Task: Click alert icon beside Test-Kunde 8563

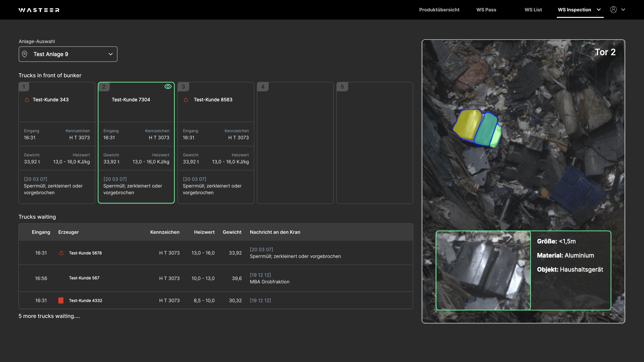Action: click(x=186, y=100)
